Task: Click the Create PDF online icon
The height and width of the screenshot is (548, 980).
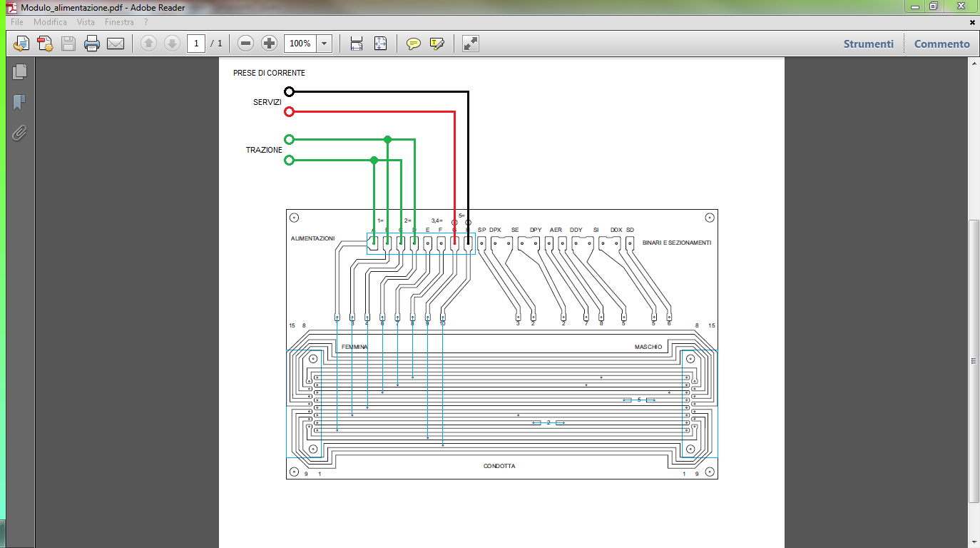Action: tap(44, 44)
